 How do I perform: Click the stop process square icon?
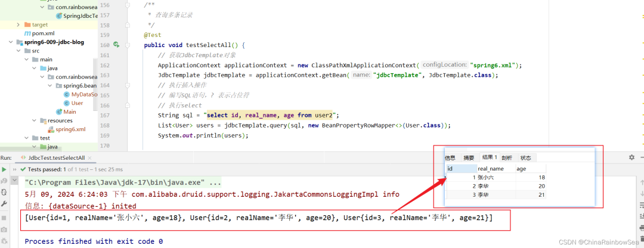point(4,218)
